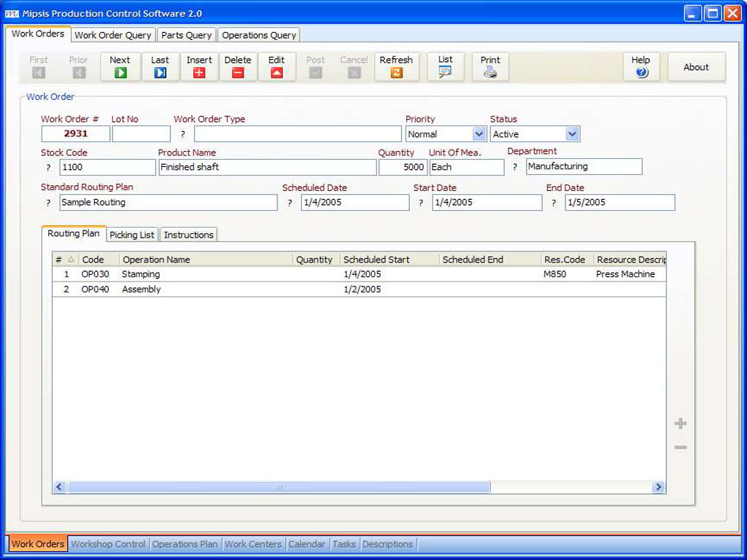The image size is (747, 560).
Task: Open the Picking List tab
Action: (132, 235)
